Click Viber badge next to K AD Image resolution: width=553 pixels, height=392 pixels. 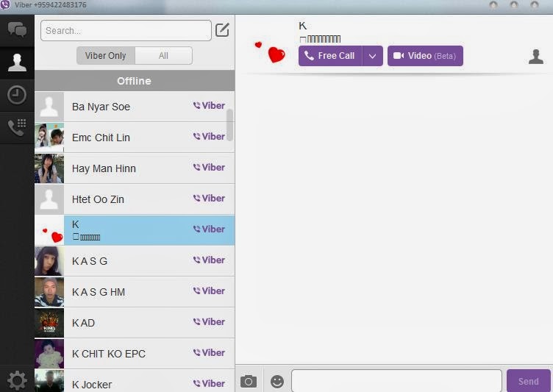(209, 322)
